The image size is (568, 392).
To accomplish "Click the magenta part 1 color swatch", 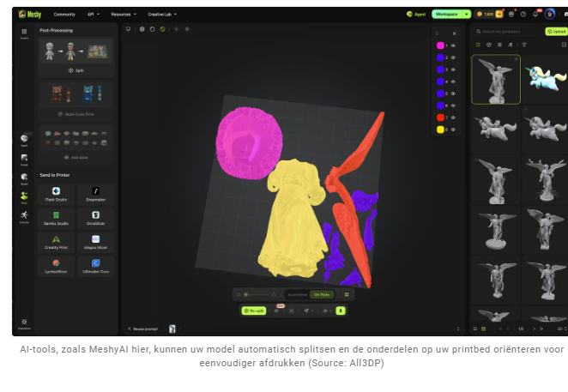I will (x=440, y=45).
